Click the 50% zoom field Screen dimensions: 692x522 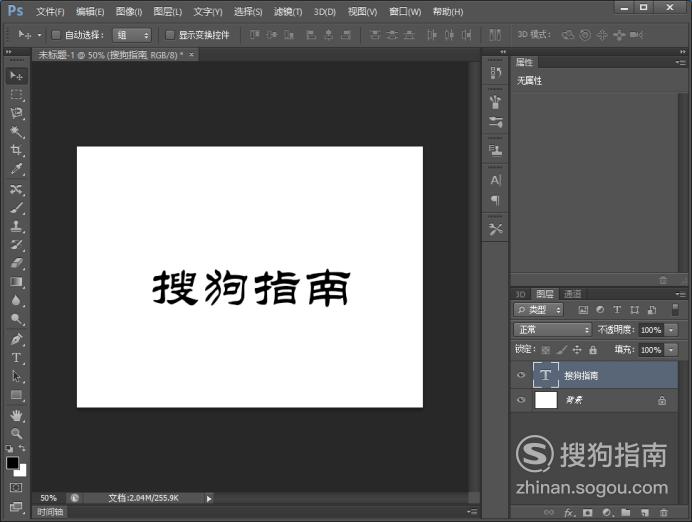[x=48, y=498]
